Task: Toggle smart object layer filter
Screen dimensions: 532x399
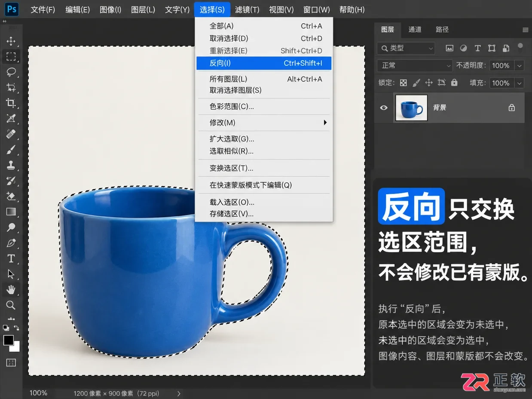Action: [x=506, y=48]
